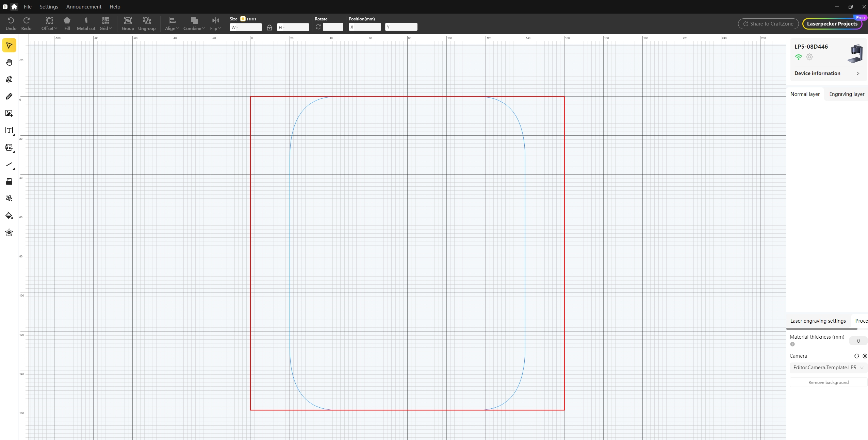Click the Remove background button
The height and width of the screenshot is (440, 868).
[x=828, y=383]
